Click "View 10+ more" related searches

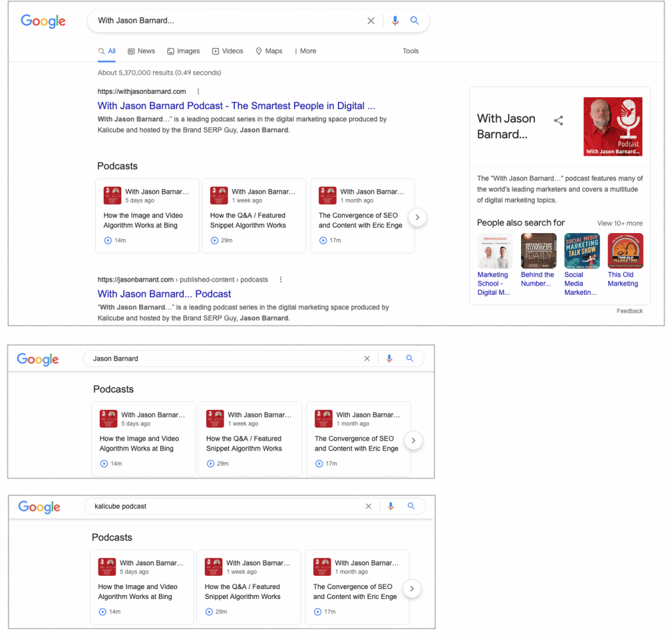coord(619,223)
